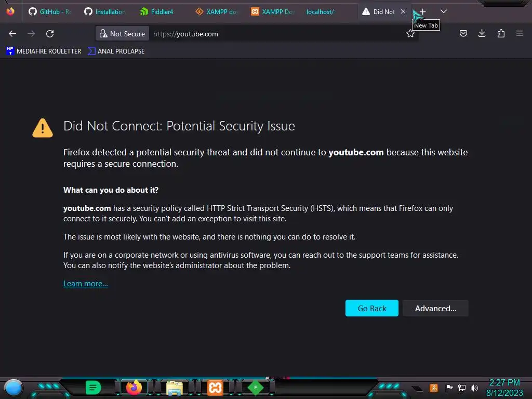Click the Advanced button
The height and width of the screenshot is (399, 532).
436,308
